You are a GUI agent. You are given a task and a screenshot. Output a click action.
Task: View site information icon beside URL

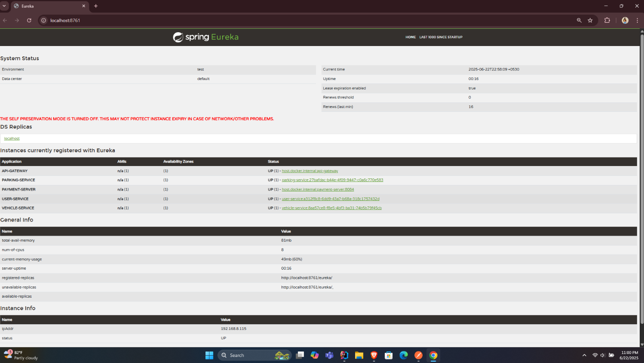pos(43,20)
